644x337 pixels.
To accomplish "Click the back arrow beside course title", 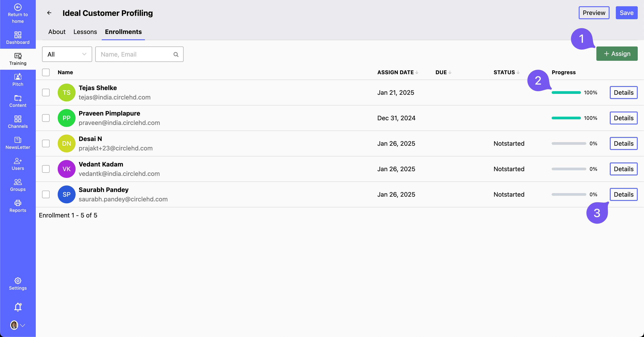I will (49, 13).
